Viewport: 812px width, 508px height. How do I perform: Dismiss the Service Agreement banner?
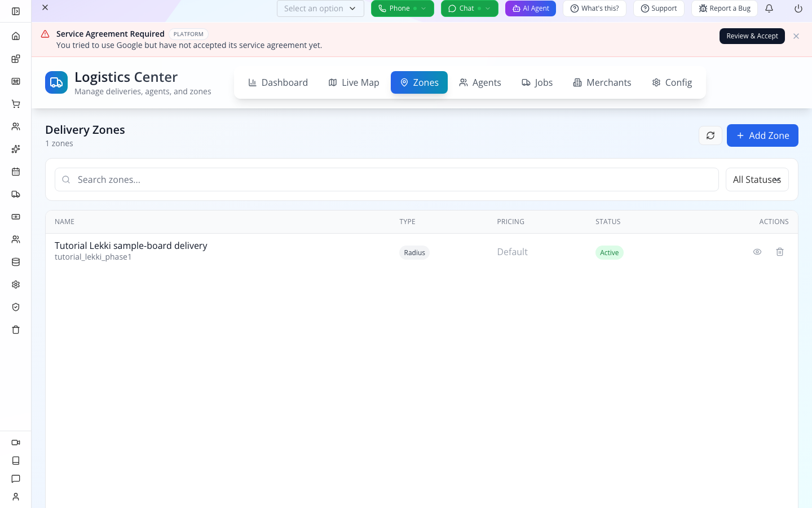click(x=796, y=36)
